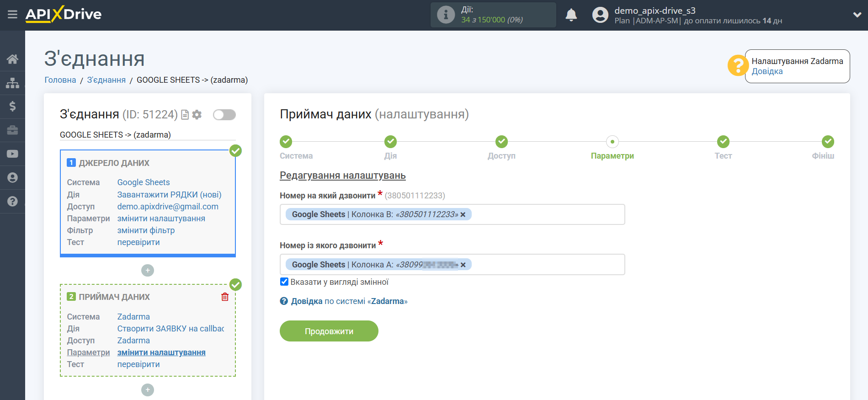868x400 pixels.
Task: Click the actions info icon
Action: tap(446, 15)
